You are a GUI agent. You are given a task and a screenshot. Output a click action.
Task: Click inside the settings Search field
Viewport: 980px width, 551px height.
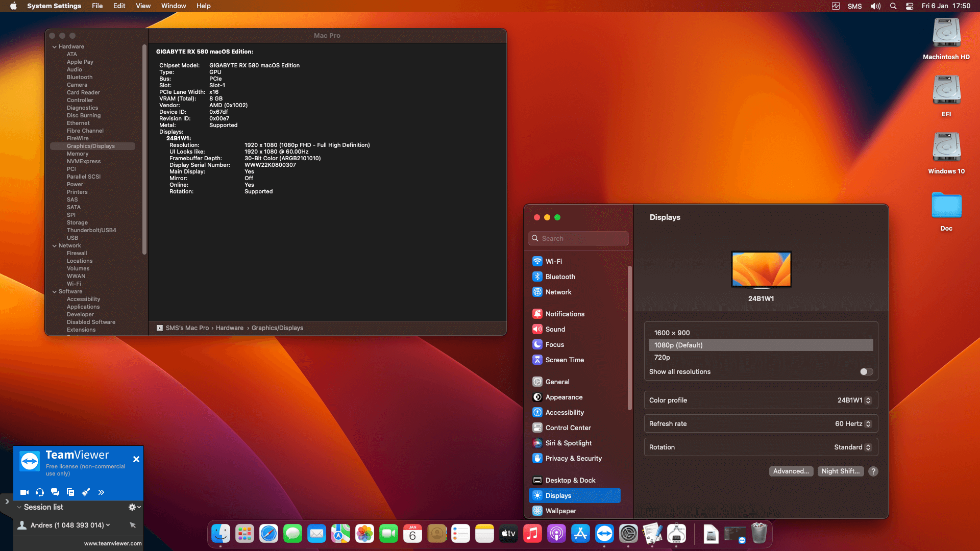click(x=578, y=238)
